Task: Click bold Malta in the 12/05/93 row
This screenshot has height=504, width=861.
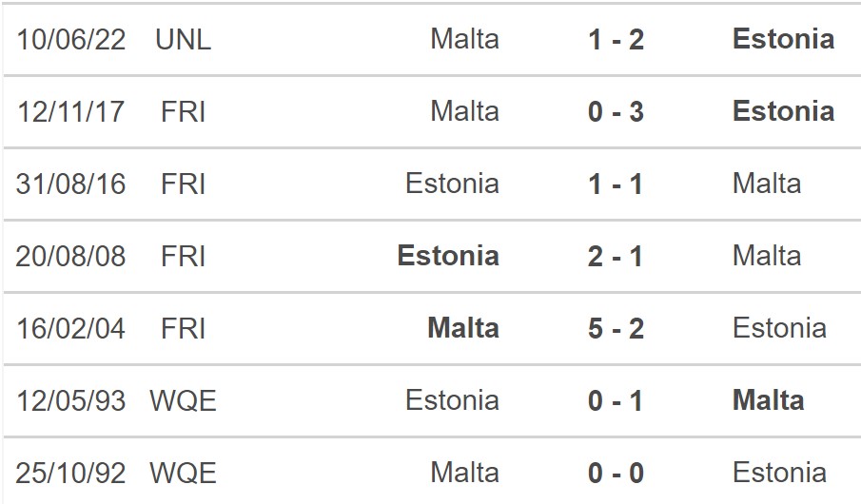Action: [x=768, y=400]
